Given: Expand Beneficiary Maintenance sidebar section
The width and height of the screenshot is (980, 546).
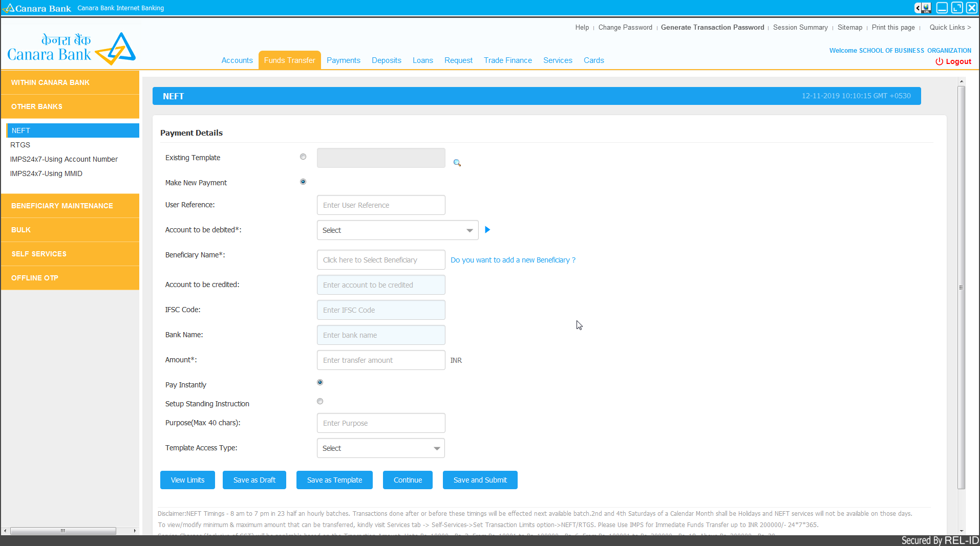Looking at the screenshot, I should 70,206.
